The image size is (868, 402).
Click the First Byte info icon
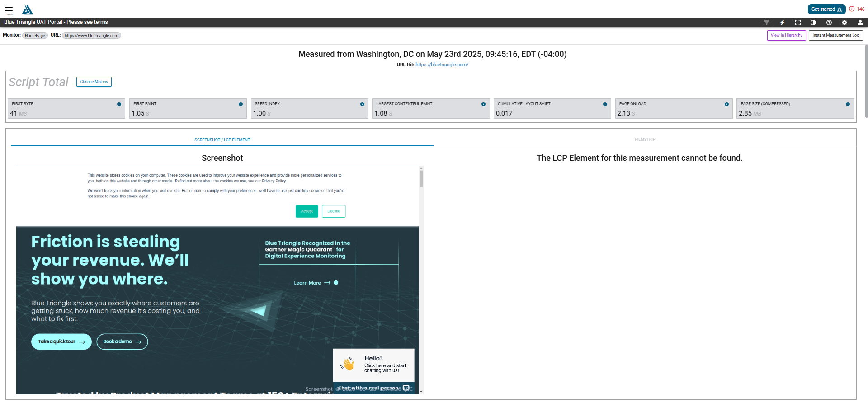click(119, 104)
